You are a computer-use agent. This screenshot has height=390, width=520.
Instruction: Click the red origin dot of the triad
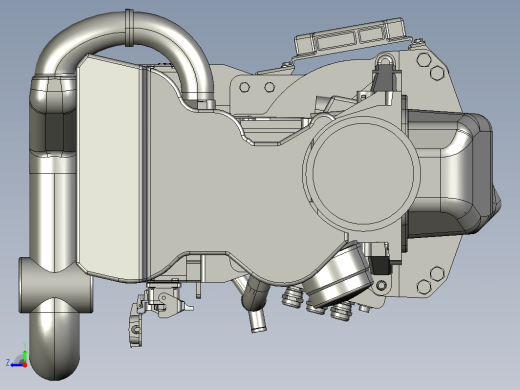(x=25, y=365)
